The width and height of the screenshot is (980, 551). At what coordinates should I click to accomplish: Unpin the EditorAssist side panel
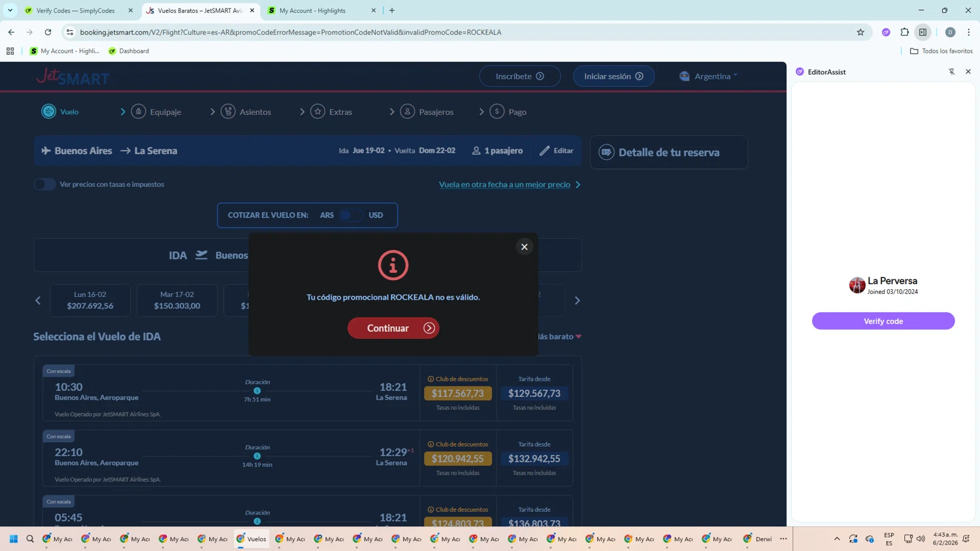[x=952, y=72]
